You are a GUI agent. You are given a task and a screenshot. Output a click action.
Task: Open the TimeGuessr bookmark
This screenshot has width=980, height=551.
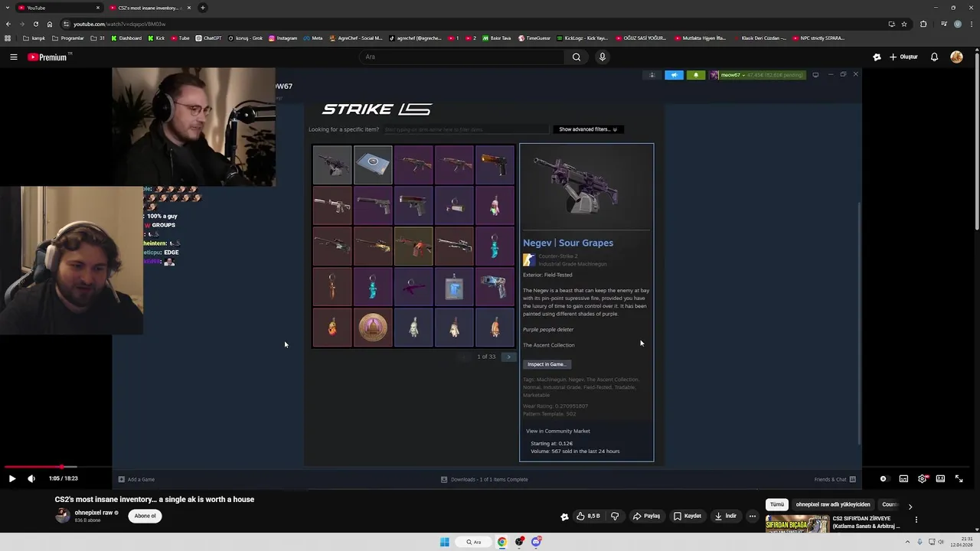click(x=534, y=38)
